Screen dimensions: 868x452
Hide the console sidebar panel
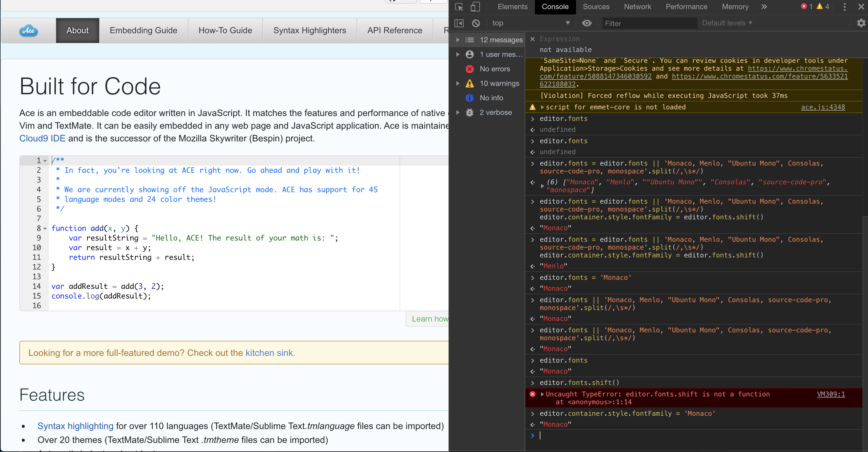459,23
